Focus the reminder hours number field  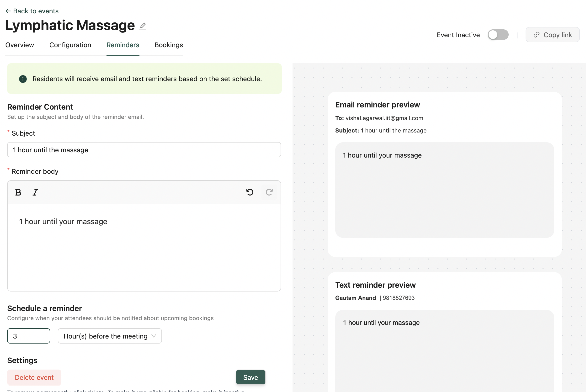coord(28,336)
